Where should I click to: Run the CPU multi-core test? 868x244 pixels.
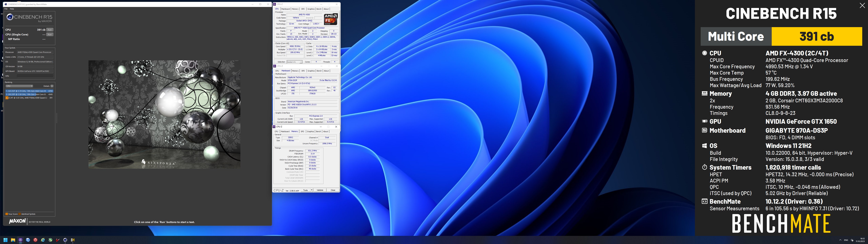click(50, 30)
